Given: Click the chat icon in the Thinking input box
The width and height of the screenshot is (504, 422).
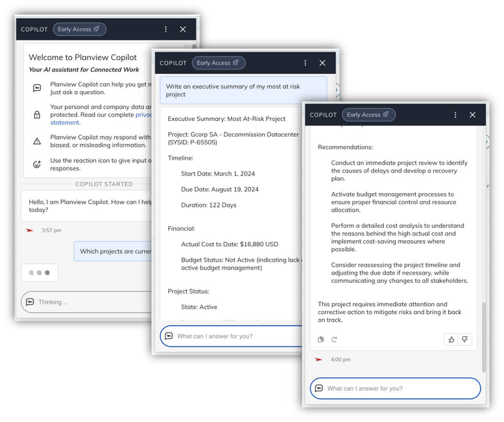Looking at the screenshot, I should [30, 302].
